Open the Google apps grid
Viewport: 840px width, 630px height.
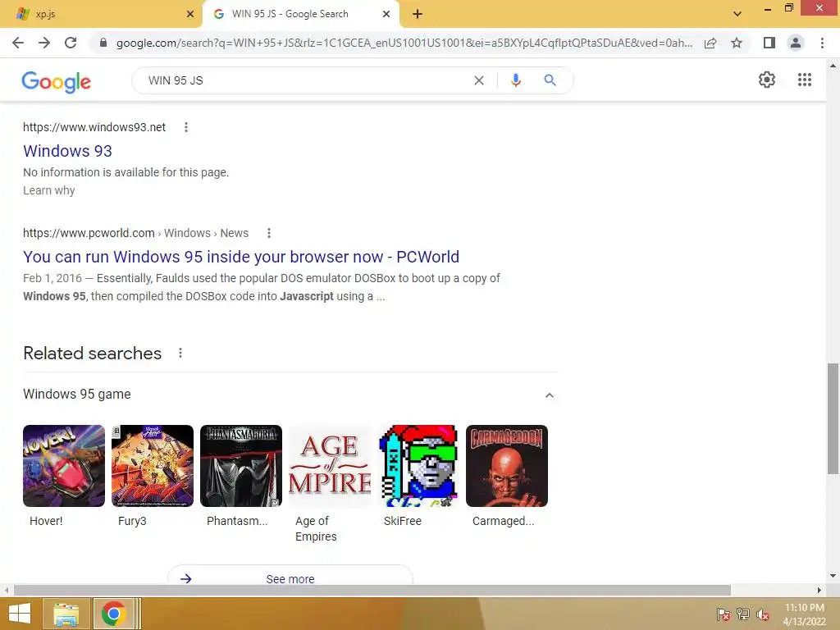(x=805, y=80)
